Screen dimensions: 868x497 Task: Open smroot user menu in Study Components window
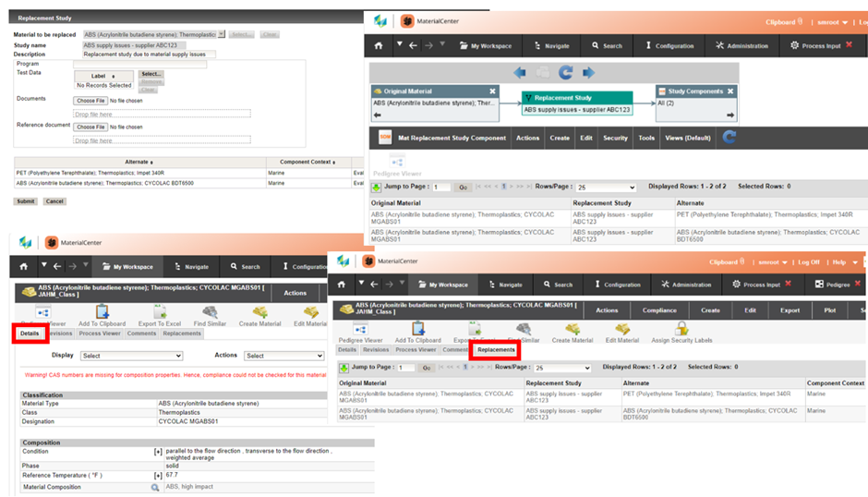[832, 22]
